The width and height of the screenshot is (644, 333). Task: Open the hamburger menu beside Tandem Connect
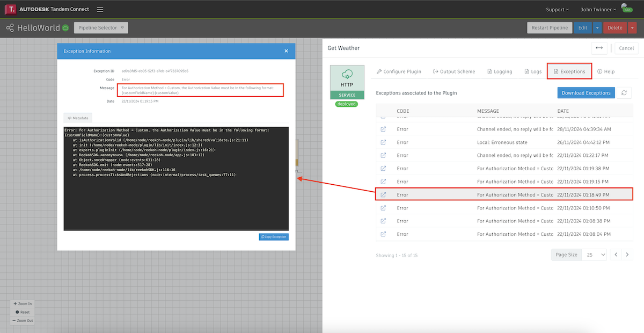point(100,10)
